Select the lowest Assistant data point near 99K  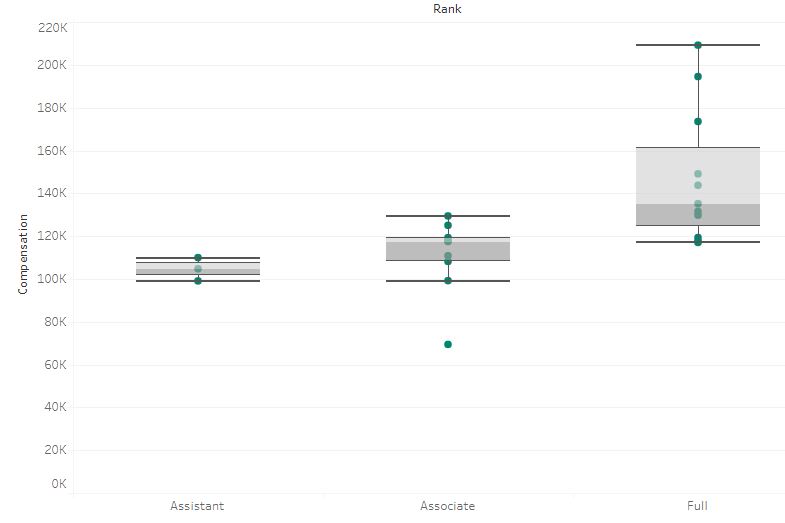click(198, 281)
